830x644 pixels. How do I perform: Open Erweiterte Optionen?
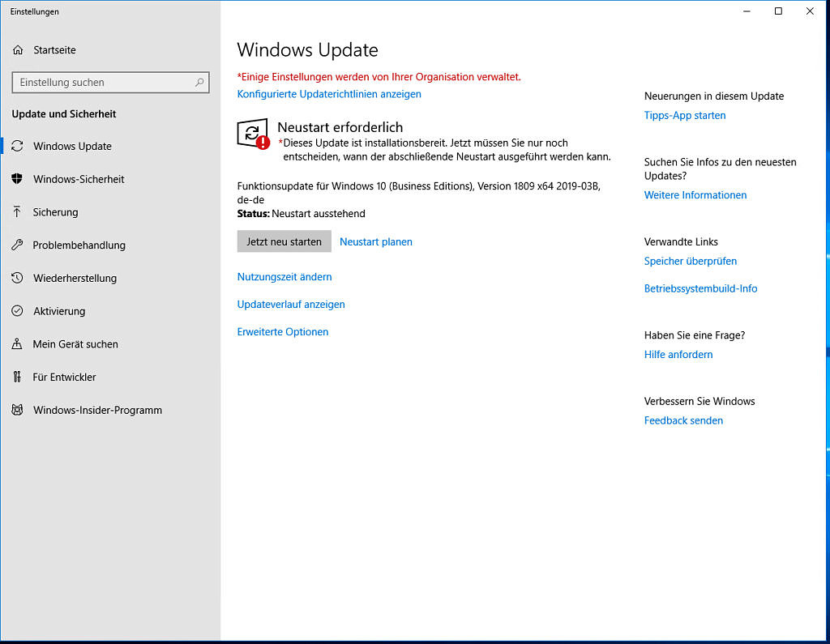click(283, 332)
